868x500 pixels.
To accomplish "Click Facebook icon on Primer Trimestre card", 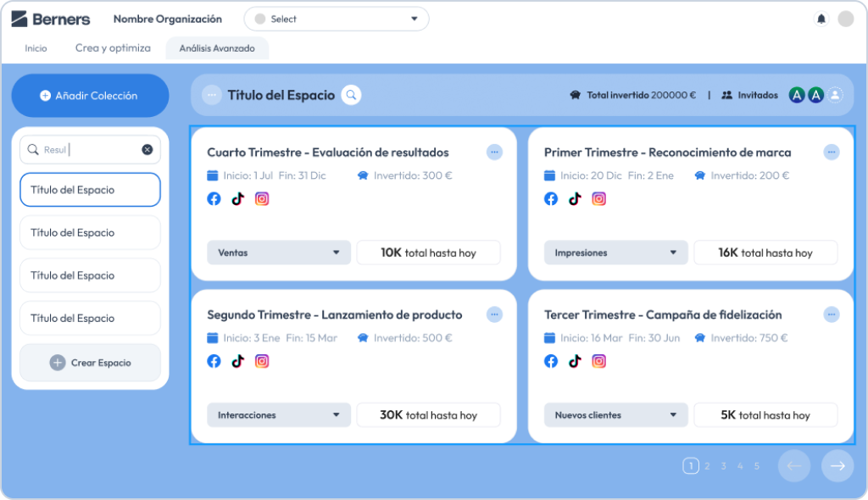I will (551, 199).
